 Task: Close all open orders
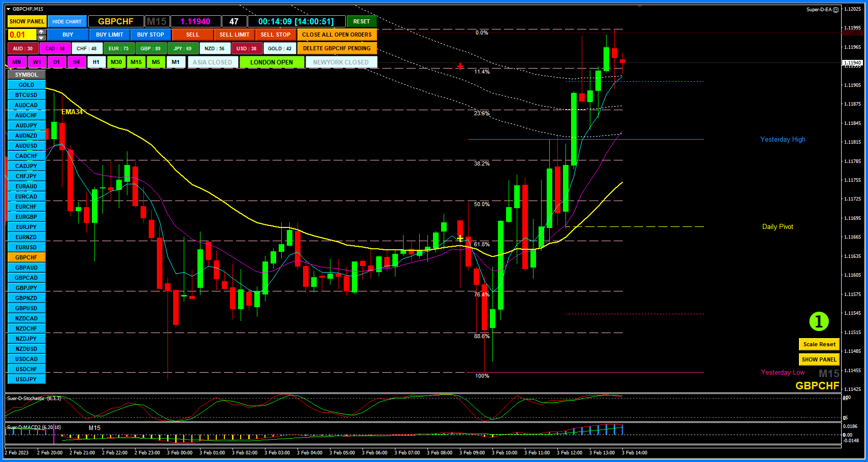click(x=337, y=35)
